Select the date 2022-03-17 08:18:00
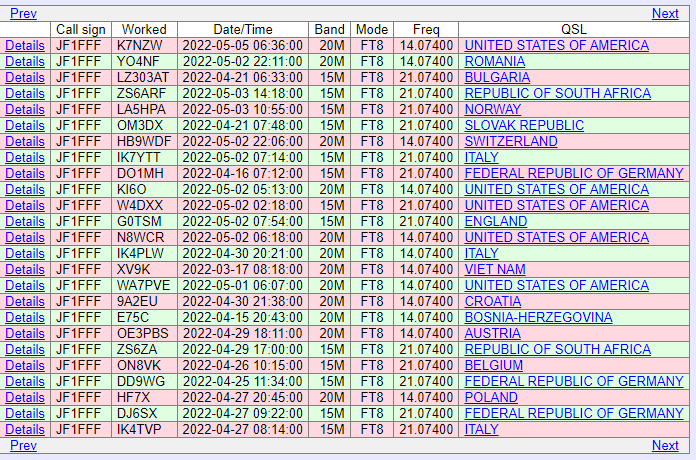Screen dimensions: 696x460 [243, 269]
